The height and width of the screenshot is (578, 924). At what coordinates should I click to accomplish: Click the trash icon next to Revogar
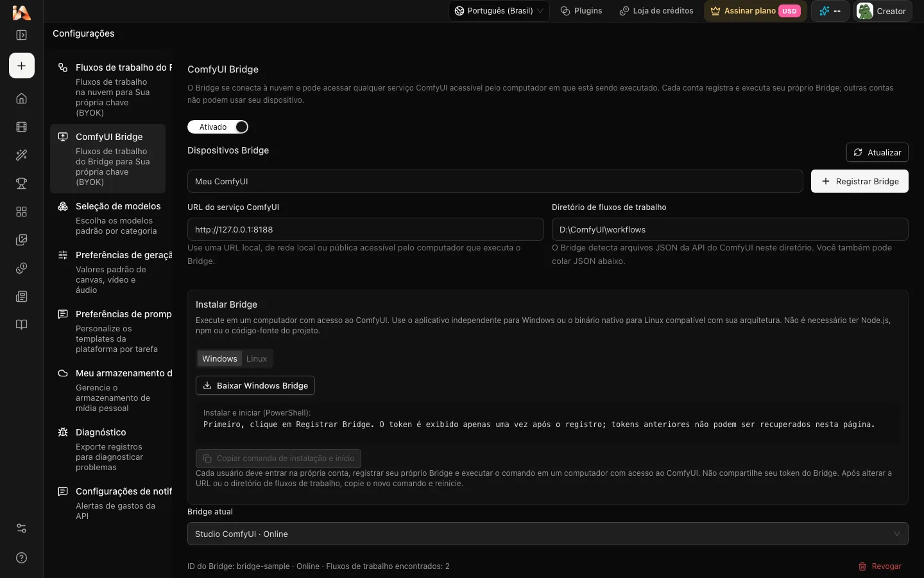coord(862,566)
